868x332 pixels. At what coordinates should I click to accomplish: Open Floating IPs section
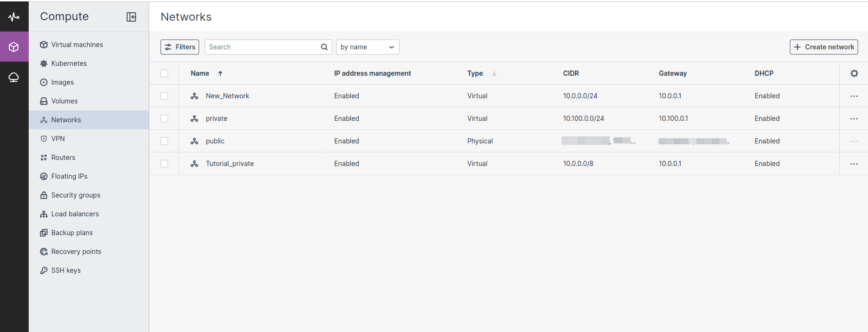click(88, 176)
